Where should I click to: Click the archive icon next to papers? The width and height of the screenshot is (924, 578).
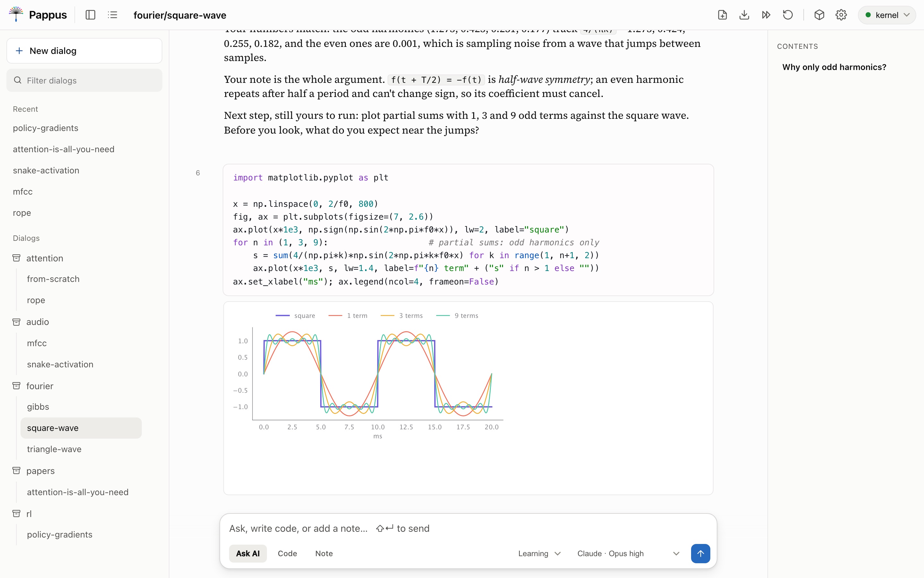pyautogui.click(x=16, y=470)
